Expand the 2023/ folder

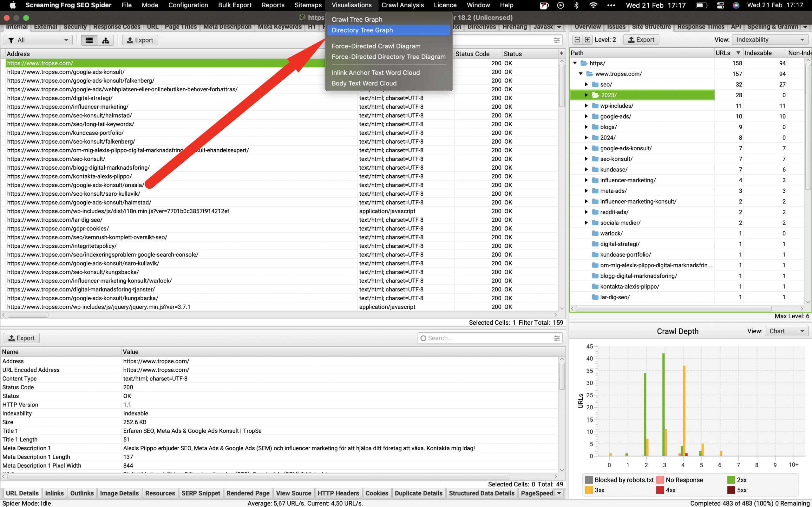tap(586, 95)
